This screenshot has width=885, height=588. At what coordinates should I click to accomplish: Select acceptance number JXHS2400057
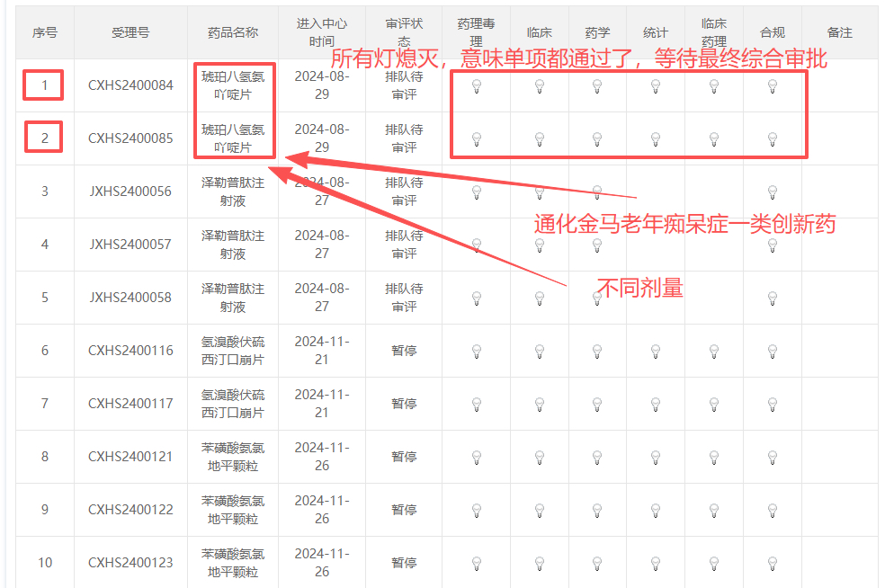[130, 245]
